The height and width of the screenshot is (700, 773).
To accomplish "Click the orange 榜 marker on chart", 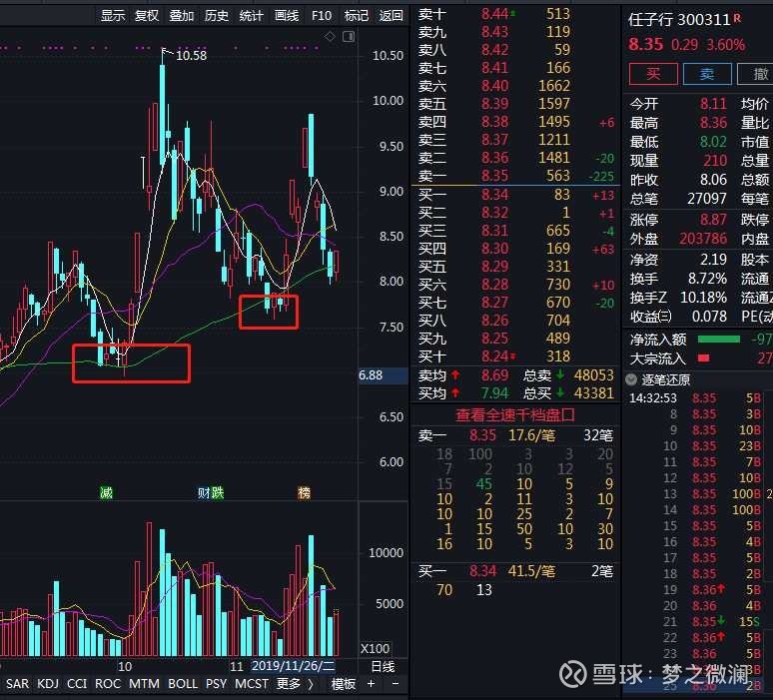I will point(304,492).
